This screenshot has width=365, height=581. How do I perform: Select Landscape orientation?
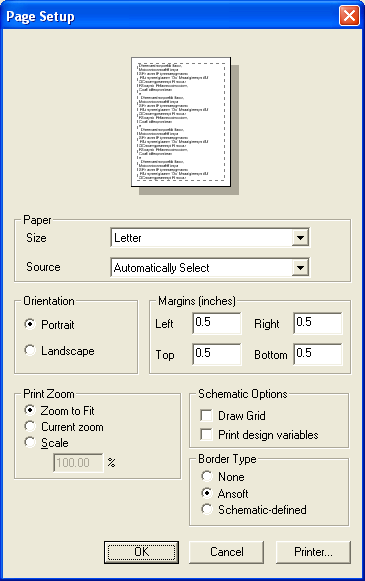[x=30, y=350]
